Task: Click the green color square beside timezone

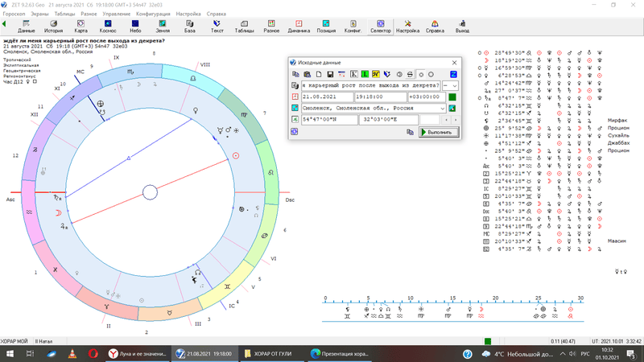Action: click(452, 97)
